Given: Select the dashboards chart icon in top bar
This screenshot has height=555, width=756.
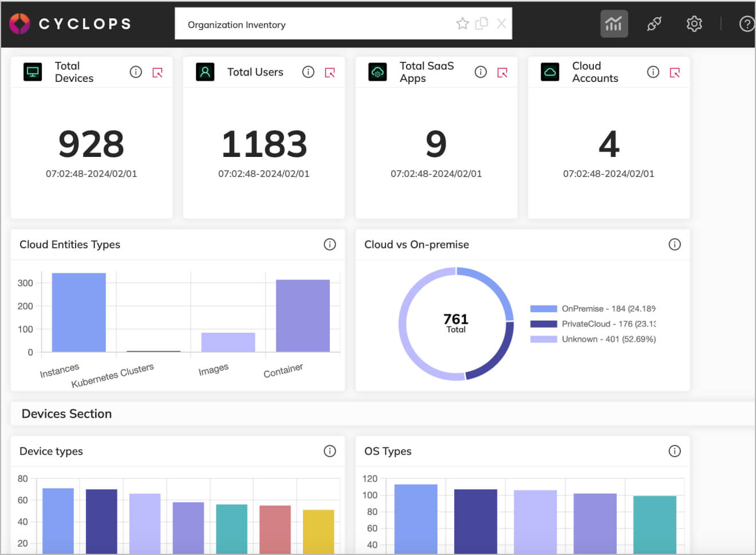Looking at the screenshot, I should tap(613, 23).
